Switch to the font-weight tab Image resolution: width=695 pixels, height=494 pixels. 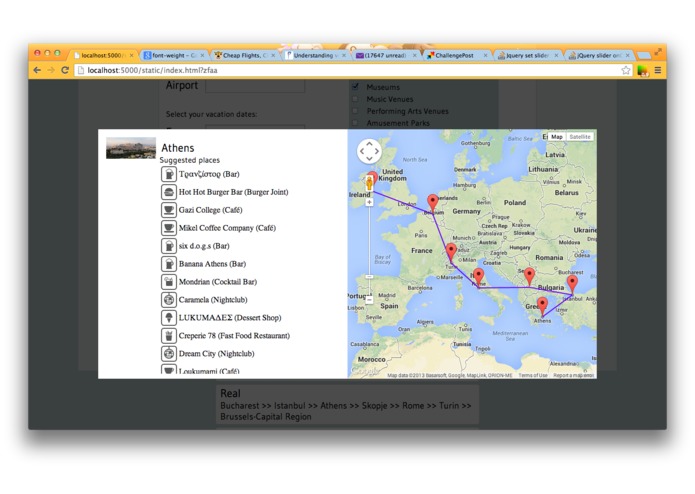click(x=174, y=55)
